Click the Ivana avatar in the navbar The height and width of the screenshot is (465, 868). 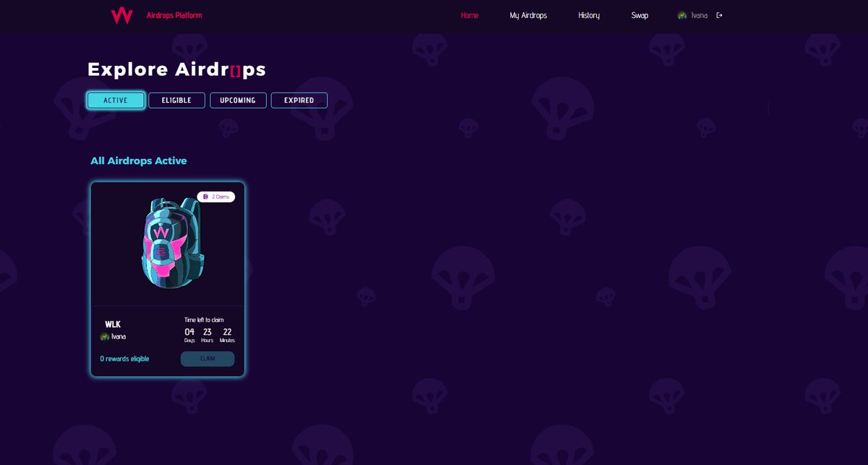tap(682, 15)
